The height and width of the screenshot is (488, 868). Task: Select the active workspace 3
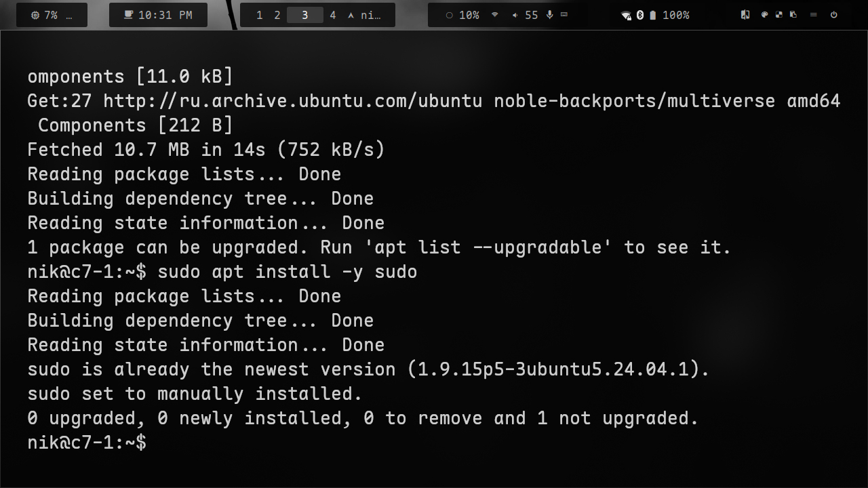[x=304, y=15]
